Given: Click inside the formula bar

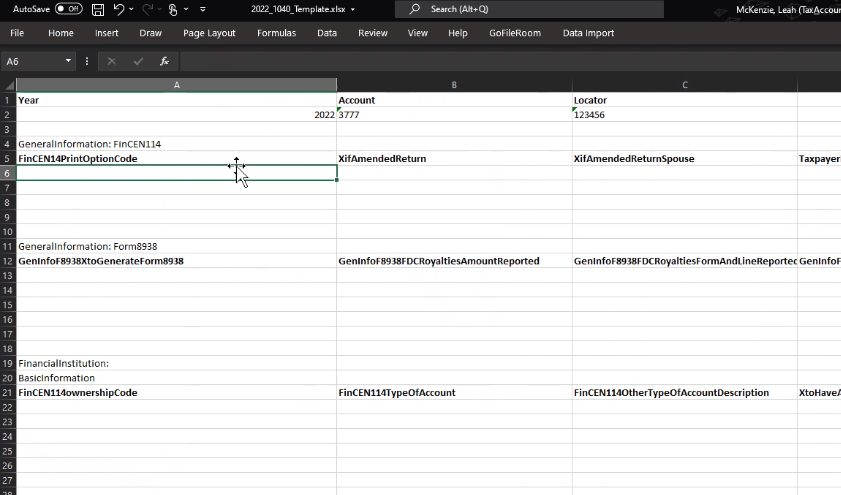Looking at the screenshot, I should (510, 61).
